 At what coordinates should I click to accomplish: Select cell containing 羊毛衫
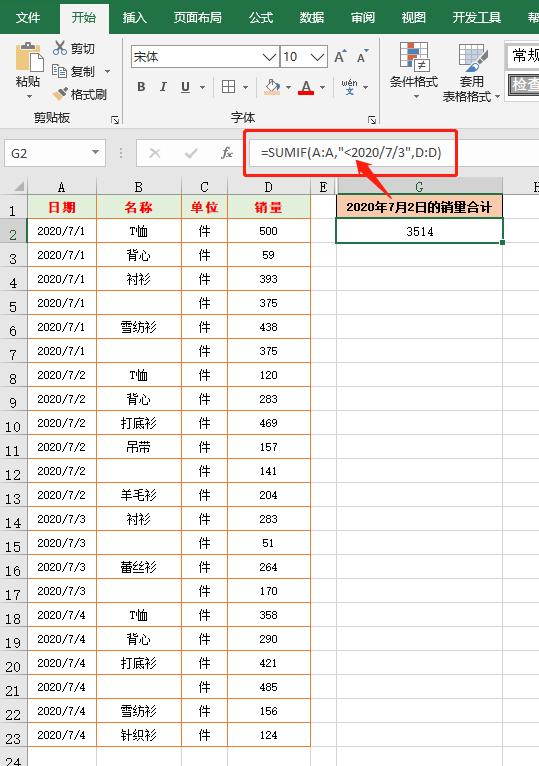tap(139, 495)
